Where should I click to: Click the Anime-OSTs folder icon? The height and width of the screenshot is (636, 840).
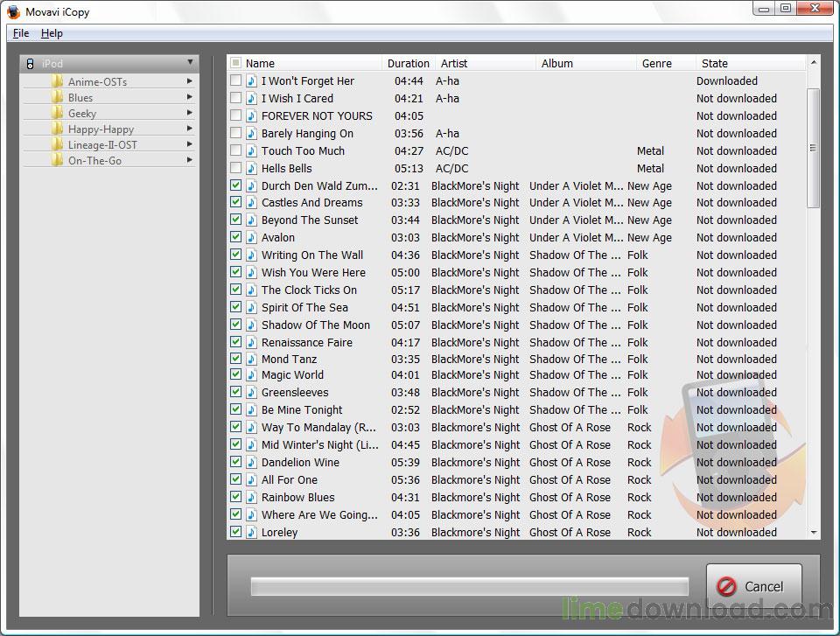57,82
